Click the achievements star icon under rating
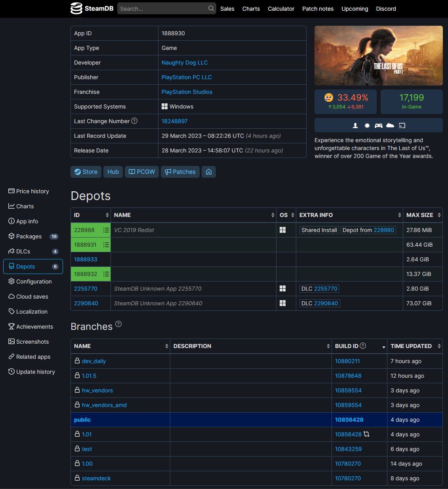The width and height of the screenshot is (448, 489). click(367, 126)
